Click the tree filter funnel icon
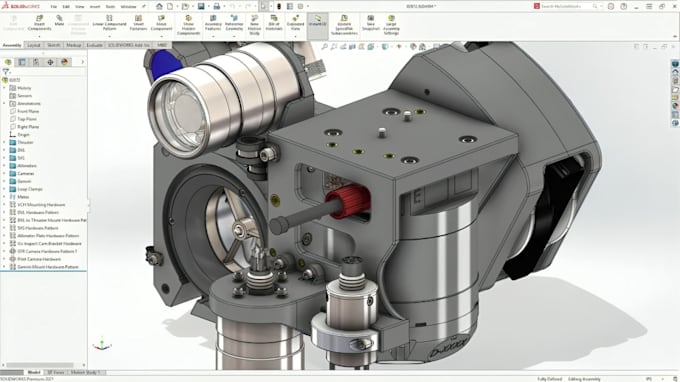680x382 pixels. [x=6, y=72]
